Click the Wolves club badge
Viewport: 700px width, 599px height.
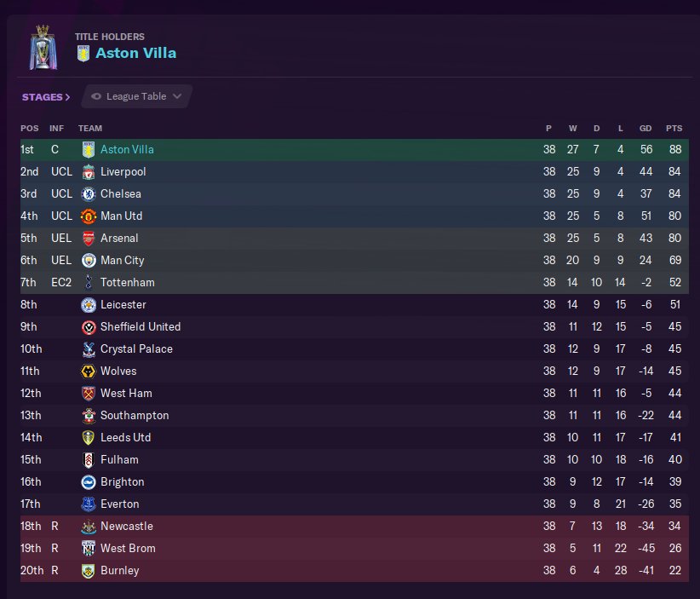[x=88, y=371]
